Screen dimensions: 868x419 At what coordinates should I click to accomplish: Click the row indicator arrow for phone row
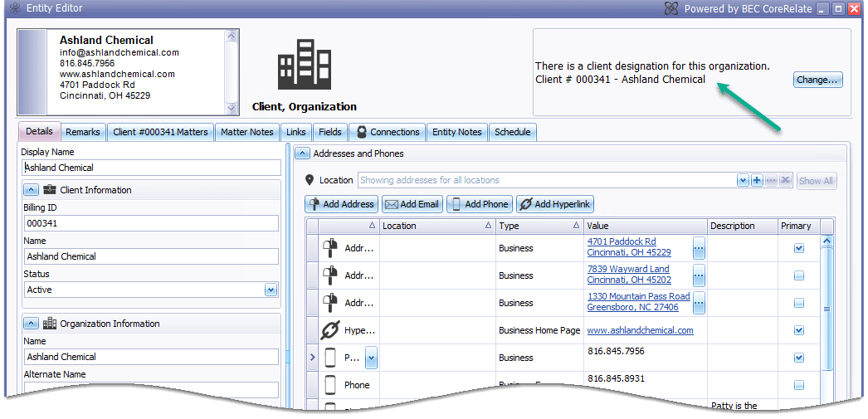coord(312,358)
